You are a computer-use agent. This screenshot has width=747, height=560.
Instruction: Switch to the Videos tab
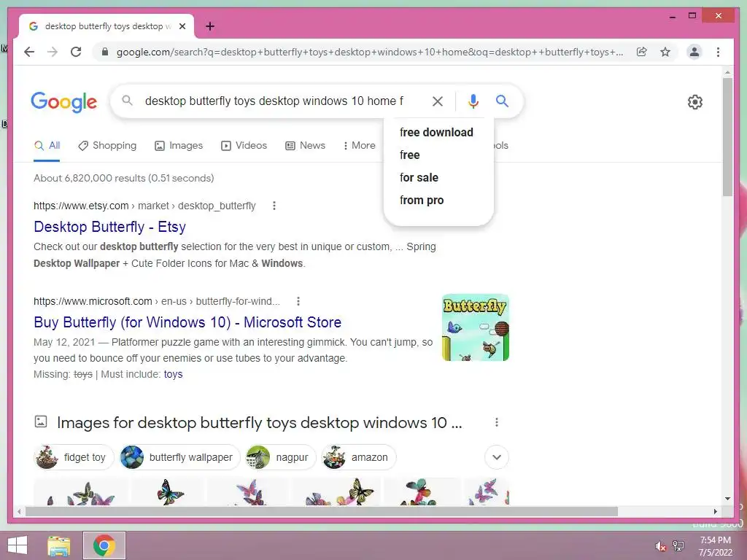coord(244,146)
